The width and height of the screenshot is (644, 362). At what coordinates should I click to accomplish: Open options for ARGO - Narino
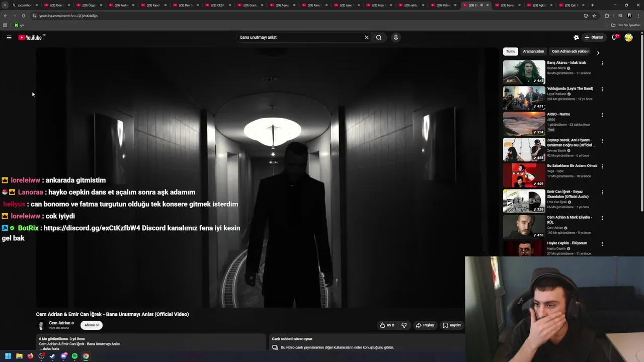point(602,115)
